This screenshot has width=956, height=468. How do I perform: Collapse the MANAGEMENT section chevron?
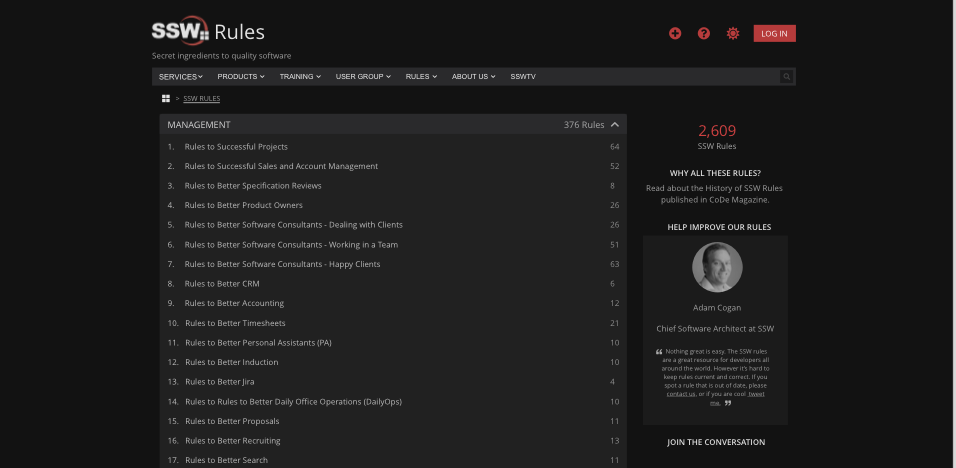pos(615,124)
